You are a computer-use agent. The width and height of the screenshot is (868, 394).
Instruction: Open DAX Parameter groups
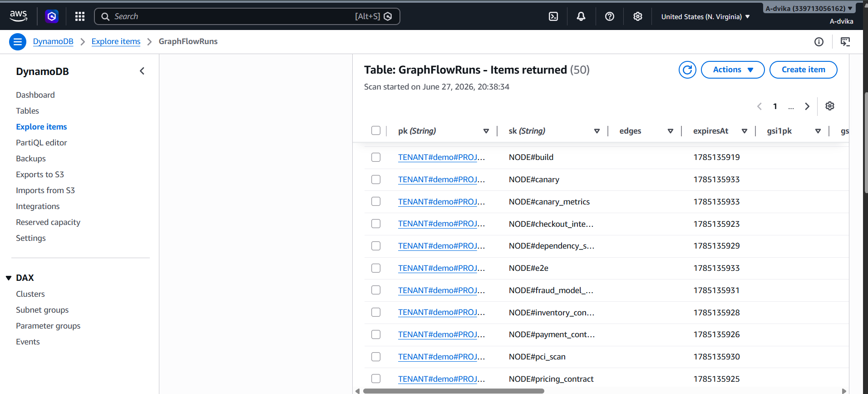(x=48, y=326)
